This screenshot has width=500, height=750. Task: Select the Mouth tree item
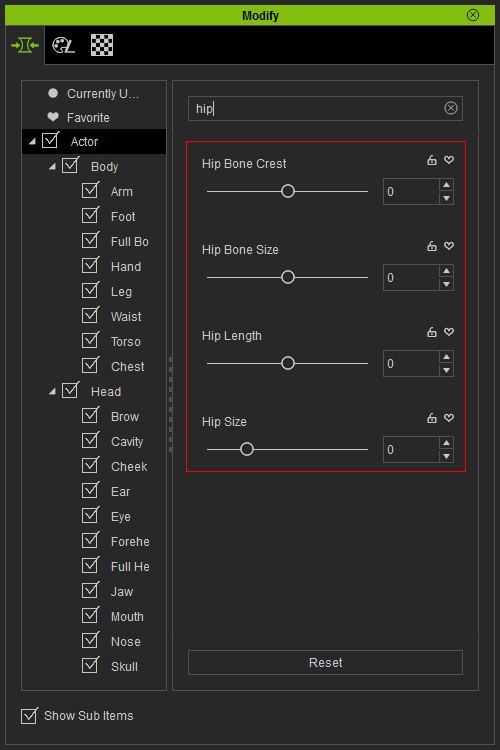pyautogui.click(x=127, y=617)
